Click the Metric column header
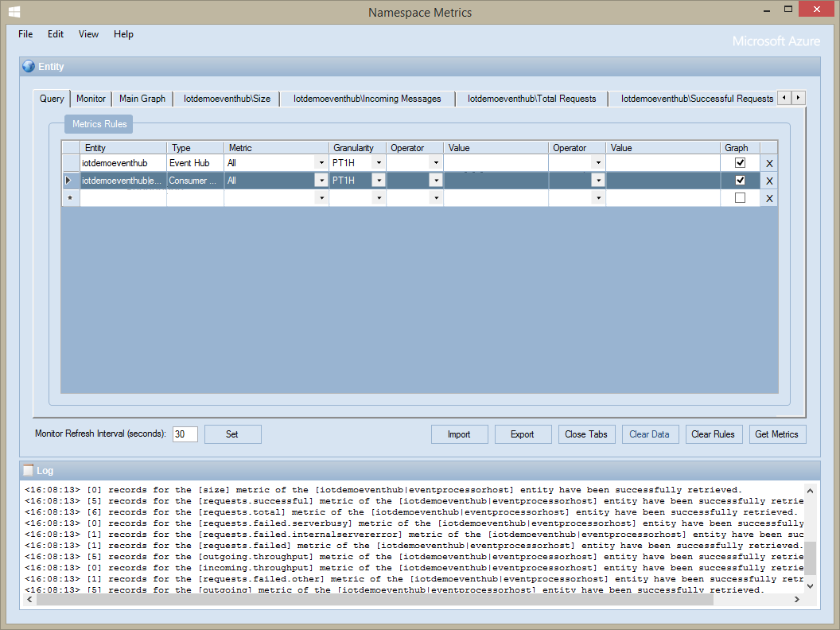 277,148
